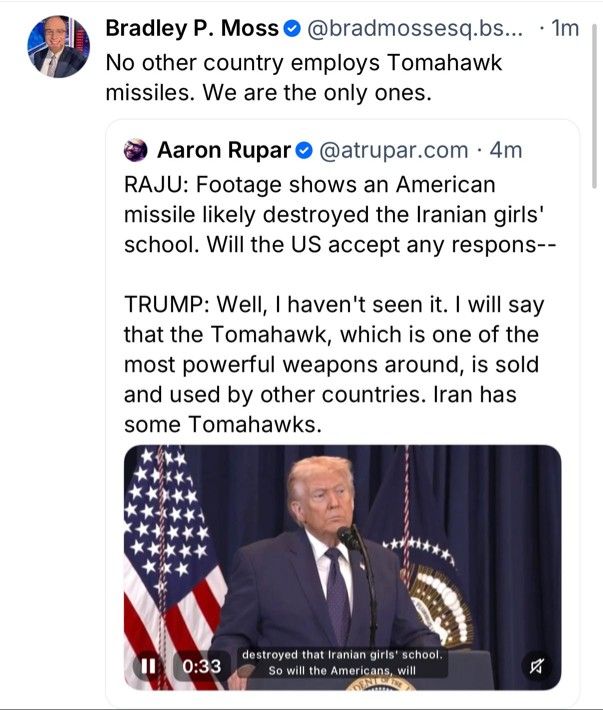Open Bradley P. Moss profile avatar
Image resolution: width=603 pixels, height=710 pixels.
58,46
